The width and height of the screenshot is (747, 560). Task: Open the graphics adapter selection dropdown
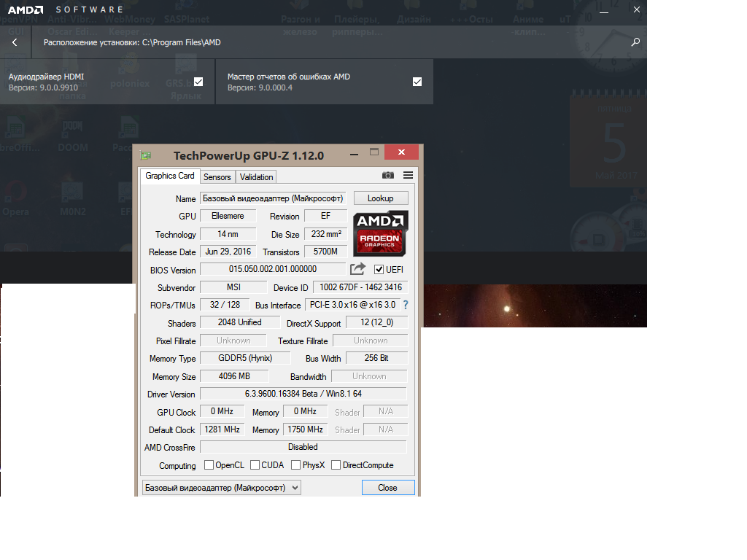pyautogui.click(x=222, y=488)
